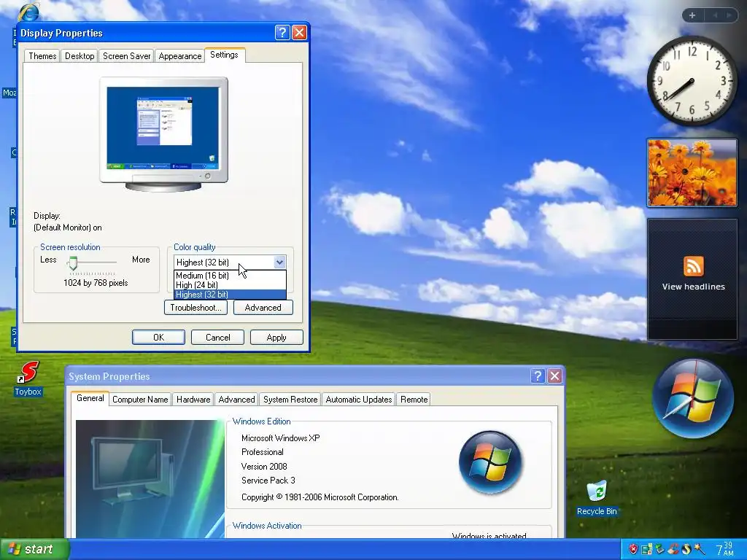Click the Troubleshoot... button
Image resolution: width=747 pixels, height=560 pixels.
(196, 308)
